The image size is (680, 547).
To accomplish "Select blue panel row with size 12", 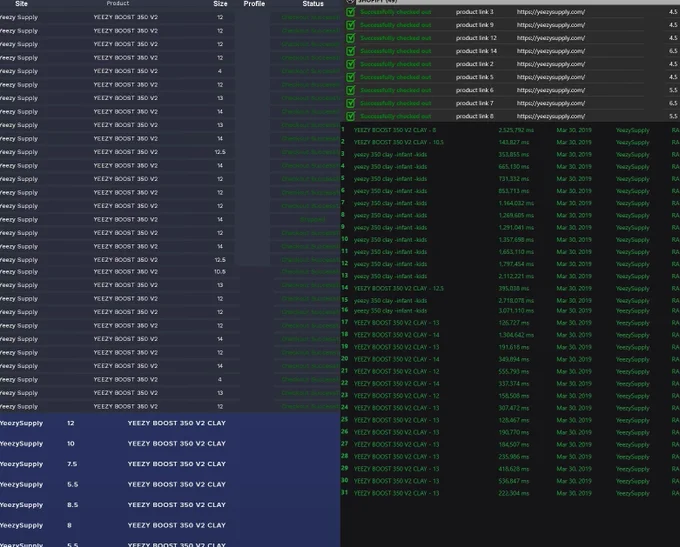I will 170,423.
